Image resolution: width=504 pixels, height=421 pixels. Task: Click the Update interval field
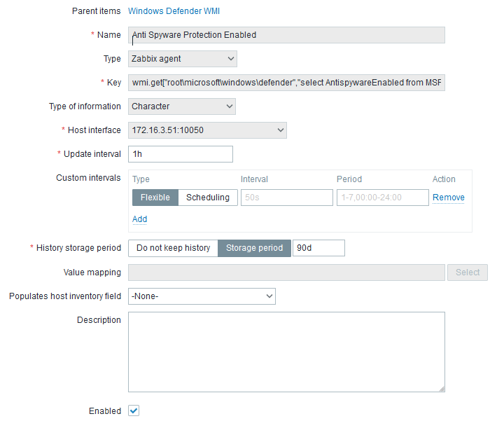pos(180,154)
